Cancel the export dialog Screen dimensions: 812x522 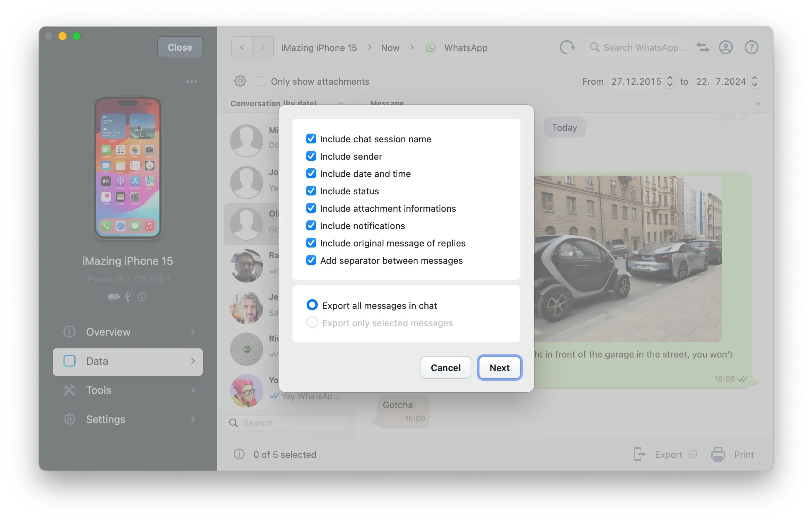[446, 368]
